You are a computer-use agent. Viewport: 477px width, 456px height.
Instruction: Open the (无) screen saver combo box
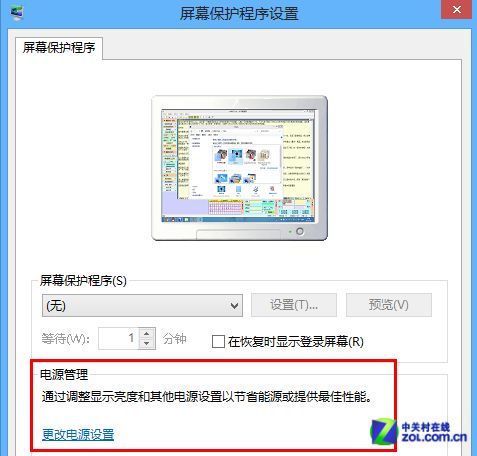tap(142, 305)
